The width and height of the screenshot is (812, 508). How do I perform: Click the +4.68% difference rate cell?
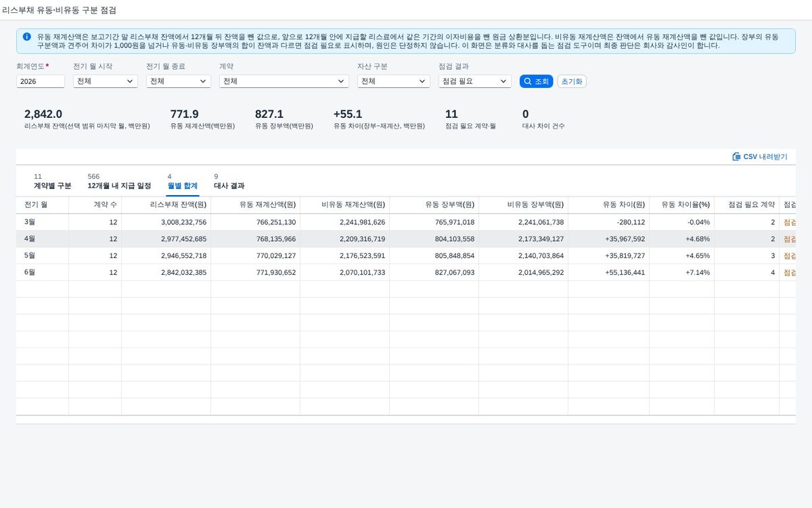(682, 239)
